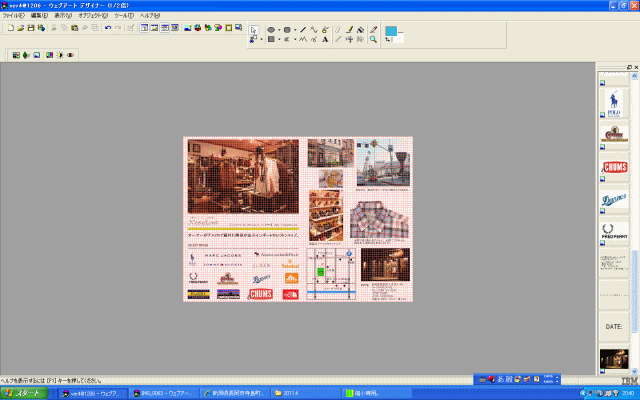Click the yellow square frame icon

[229, 28]
